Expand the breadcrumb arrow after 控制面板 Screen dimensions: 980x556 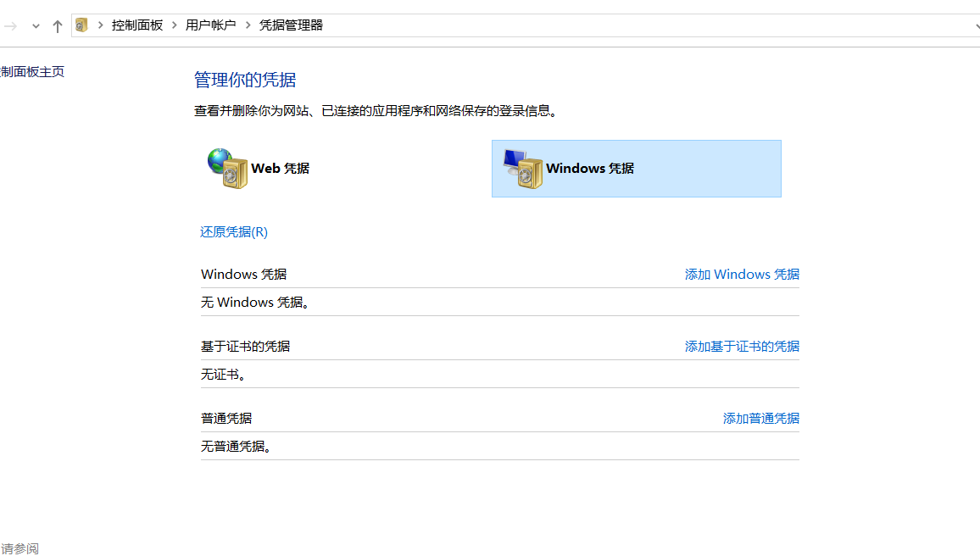pyautogui.click(x=173, y=25)
